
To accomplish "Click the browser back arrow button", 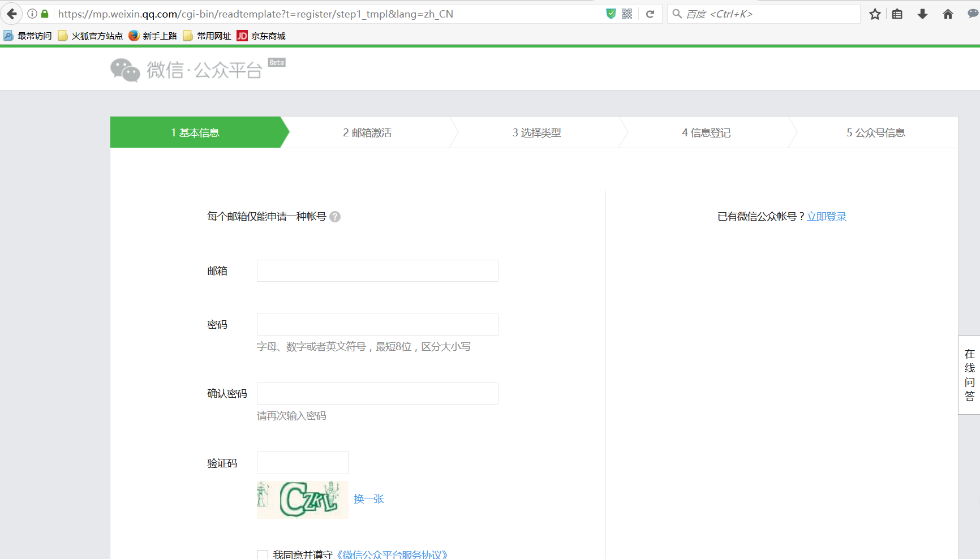I will point(11,14).
